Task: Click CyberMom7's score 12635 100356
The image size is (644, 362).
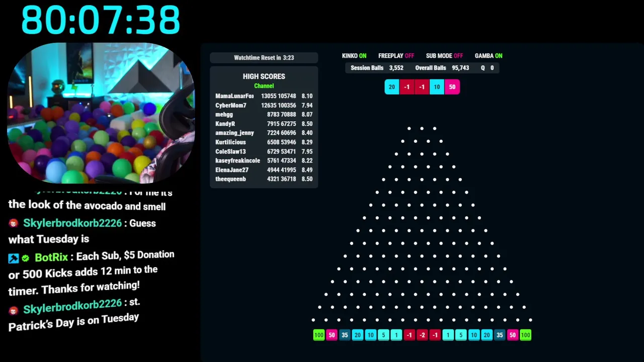Action: (278, 106)
